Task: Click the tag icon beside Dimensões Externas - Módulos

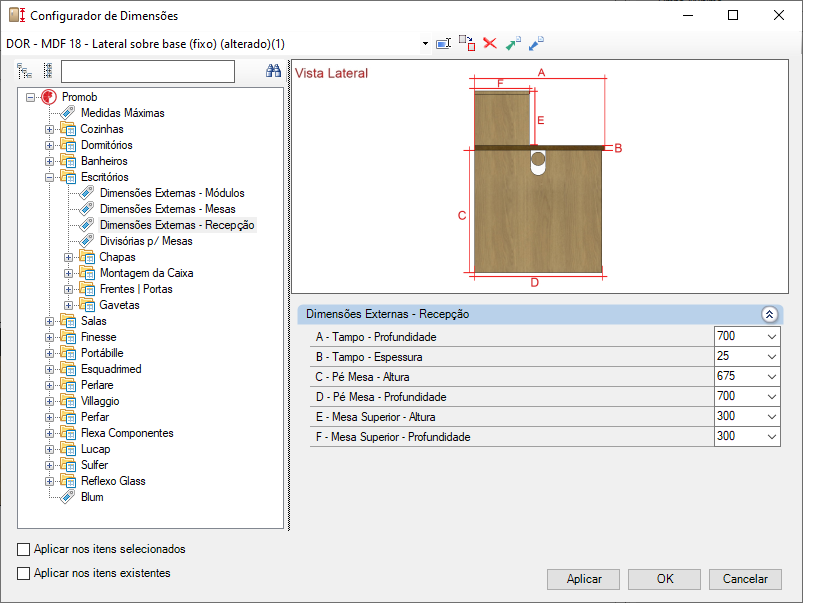Action: (87, 193)
